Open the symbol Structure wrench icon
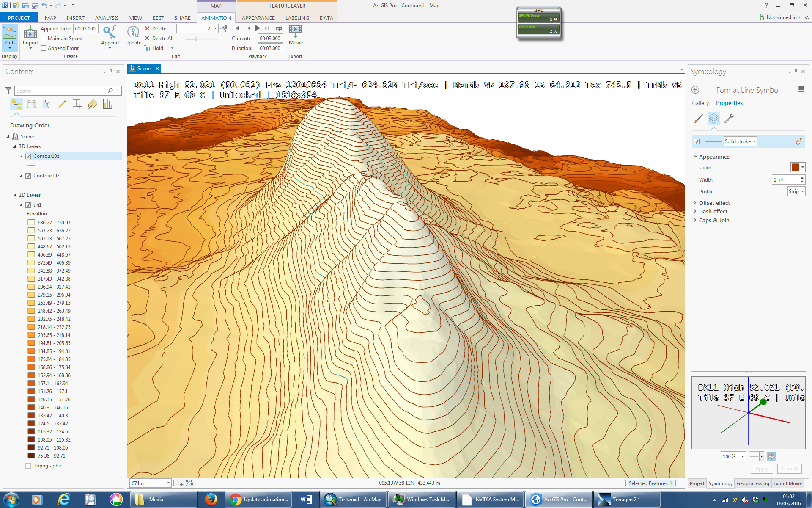This screenshot has width=812, height=508. pyautogui.click(x=729, y=119)
